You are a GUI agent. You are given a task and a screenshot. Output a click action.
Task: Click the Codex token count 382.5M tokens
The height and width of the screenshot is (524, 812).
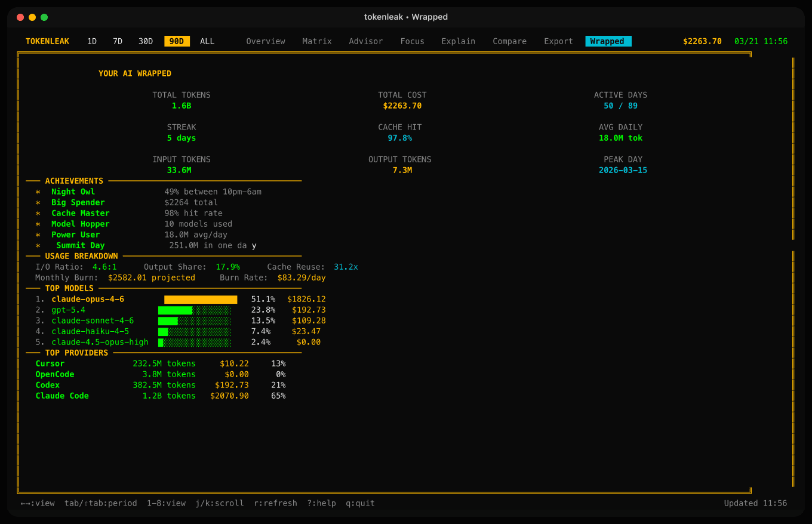tap(164, 385)
